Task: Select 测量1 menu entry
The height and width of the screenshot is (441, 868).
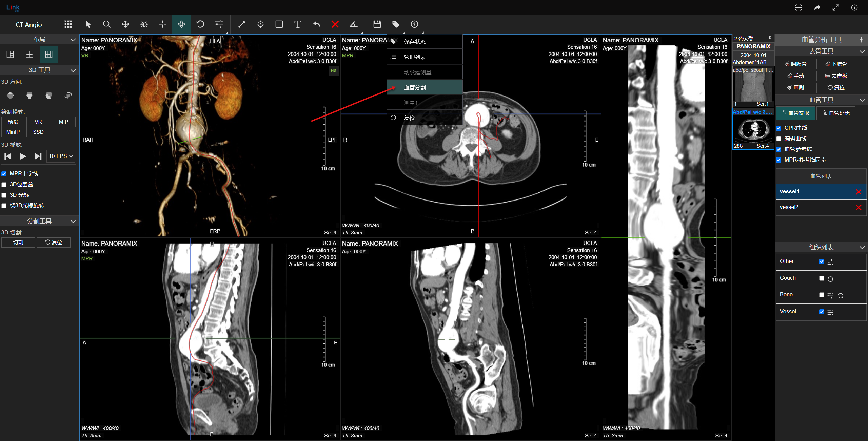Action: 425,103
